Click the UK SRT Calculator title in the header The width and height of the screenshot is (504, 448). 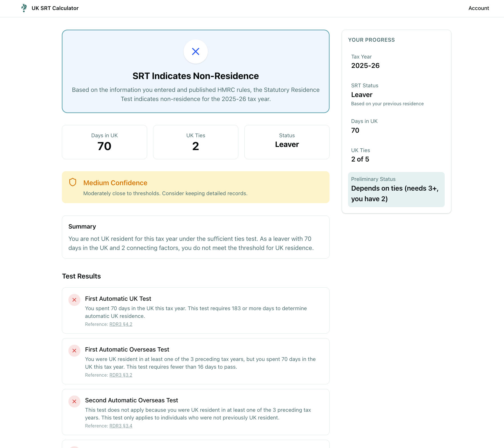pos(55,8)
